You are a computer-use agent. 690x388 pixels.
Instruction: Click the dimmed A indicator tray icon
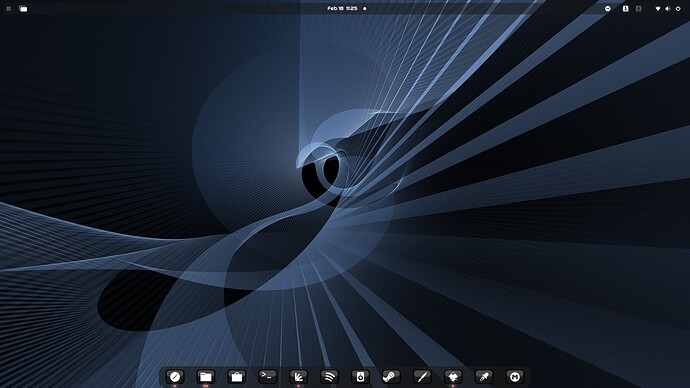(x=639, y=8)
